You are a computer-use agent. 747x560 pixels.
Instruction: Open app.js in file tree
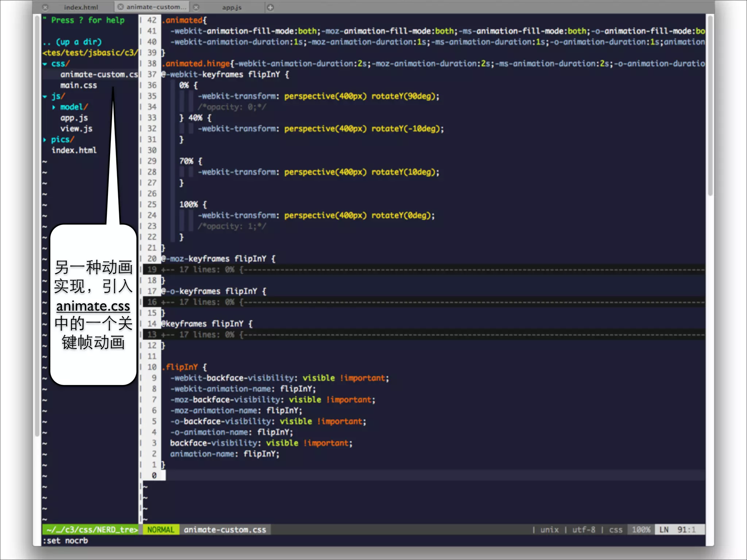pyautogui.click(x=74, y=118)
